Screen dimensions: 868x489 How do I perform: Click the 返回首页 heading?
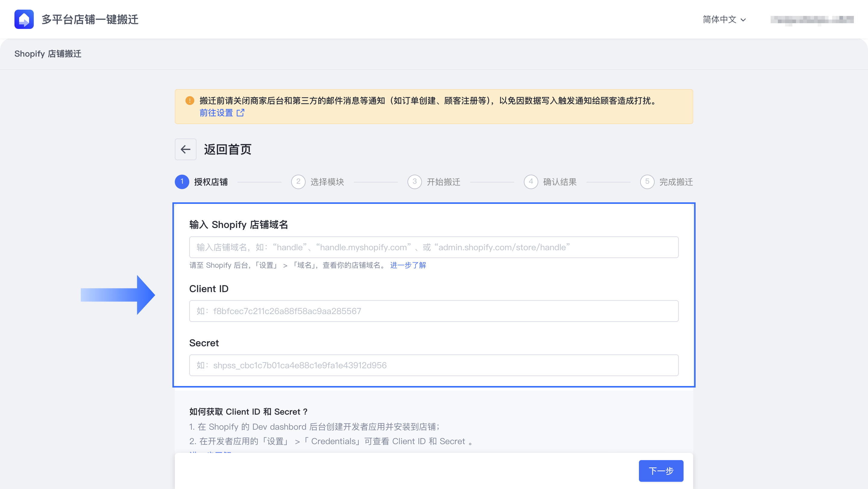[x=228, y=149]
